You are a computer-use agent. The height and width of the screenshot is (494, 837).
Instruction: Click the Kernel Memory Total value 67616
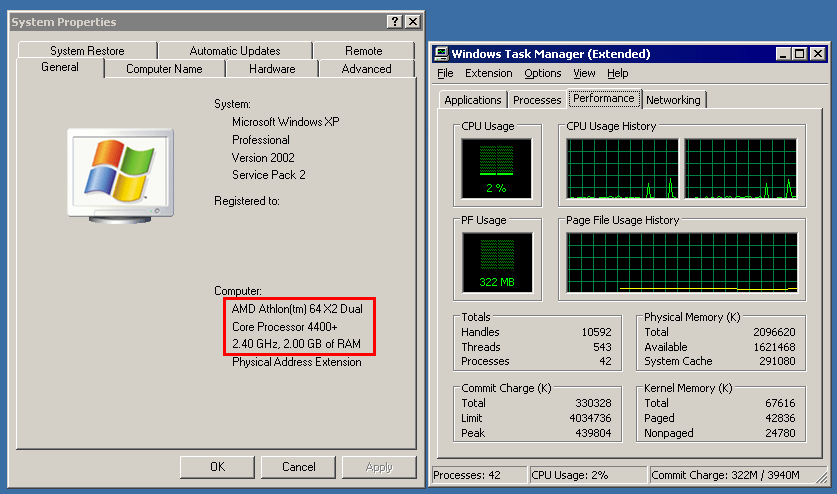(x=780, y=403)
